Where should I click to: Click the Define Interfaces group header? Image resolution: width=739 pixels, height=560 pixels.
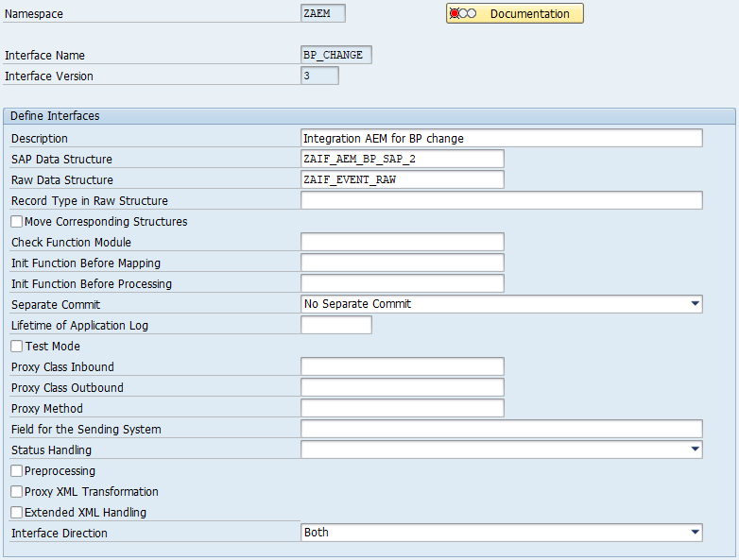(x=369, y=116)
